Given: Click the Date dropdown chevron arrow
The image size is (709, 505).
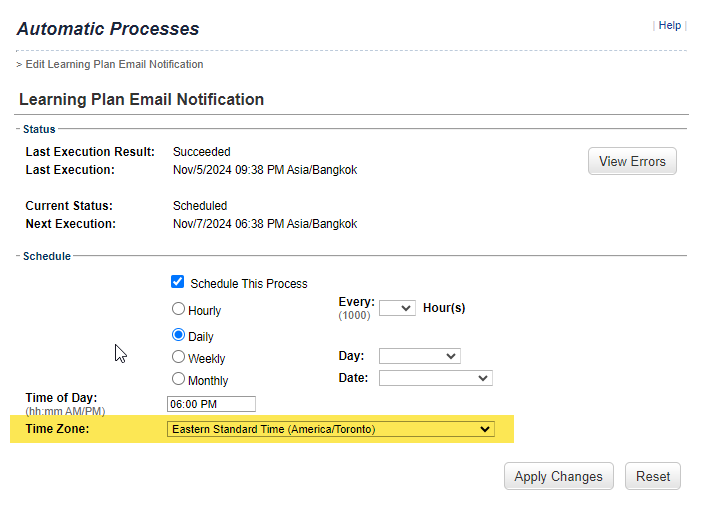Looking at the screenshot, I should coord(482,378).
